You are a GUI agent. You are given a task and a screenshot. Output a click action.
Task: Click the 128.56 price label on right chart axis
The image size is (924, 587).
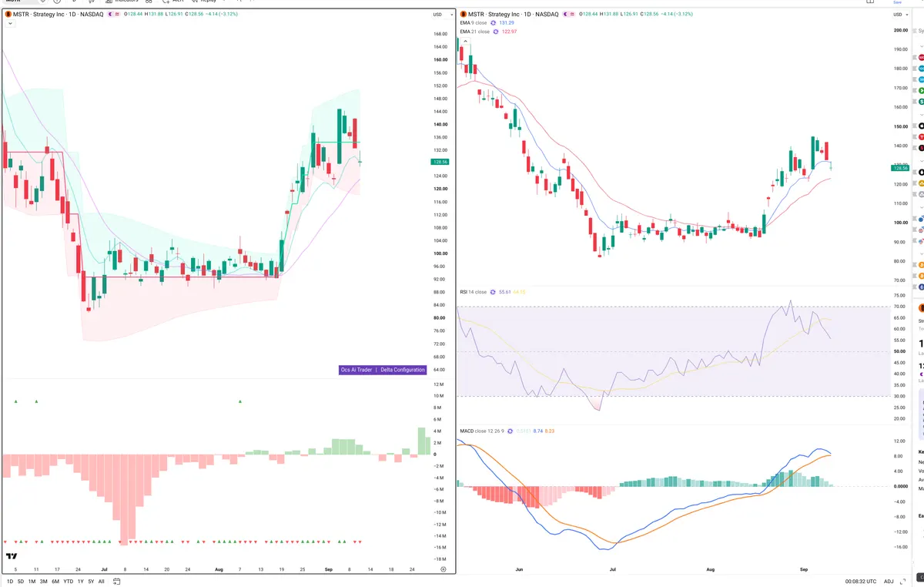point(899,167)
